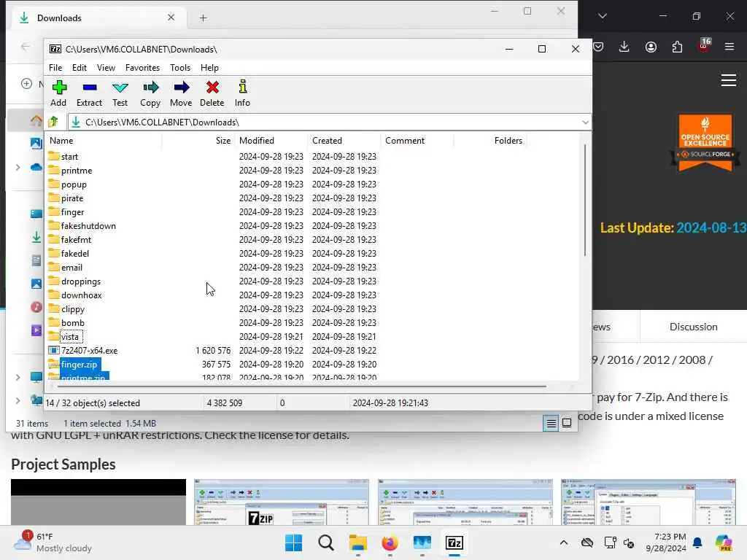Select the finger.zip archive
This screenshot has width=747, height=560.
coord(79,365)
